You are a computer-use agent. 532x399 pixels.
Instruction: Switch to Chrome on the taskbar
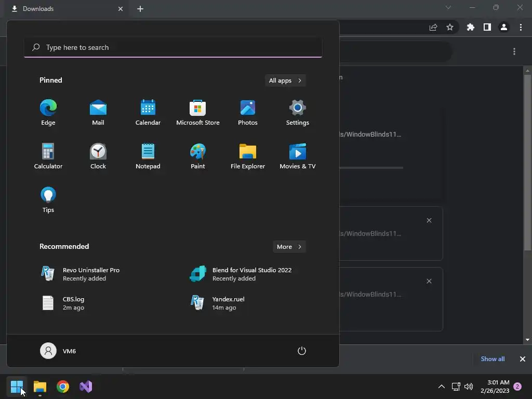(x=63, y=387)
